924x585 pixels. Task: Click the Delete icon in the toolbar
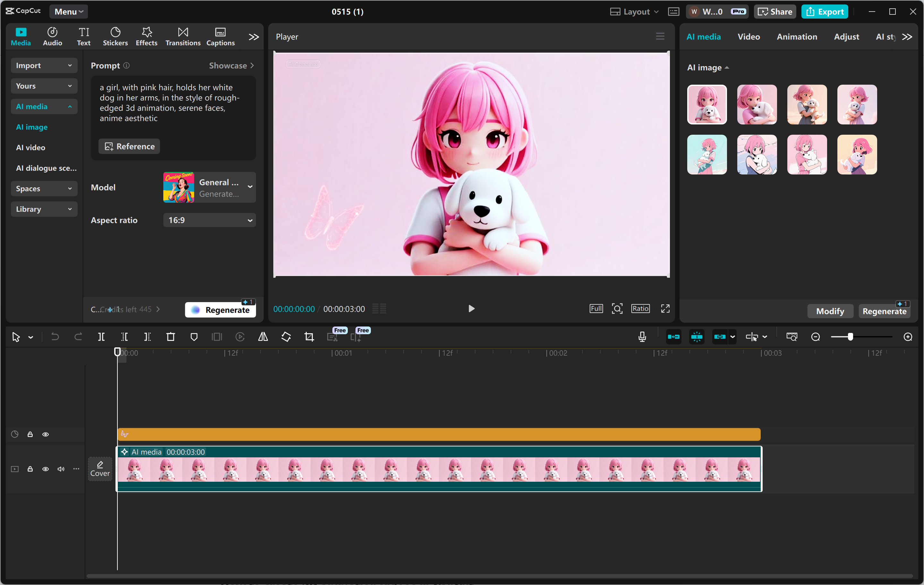pos(170,337)
